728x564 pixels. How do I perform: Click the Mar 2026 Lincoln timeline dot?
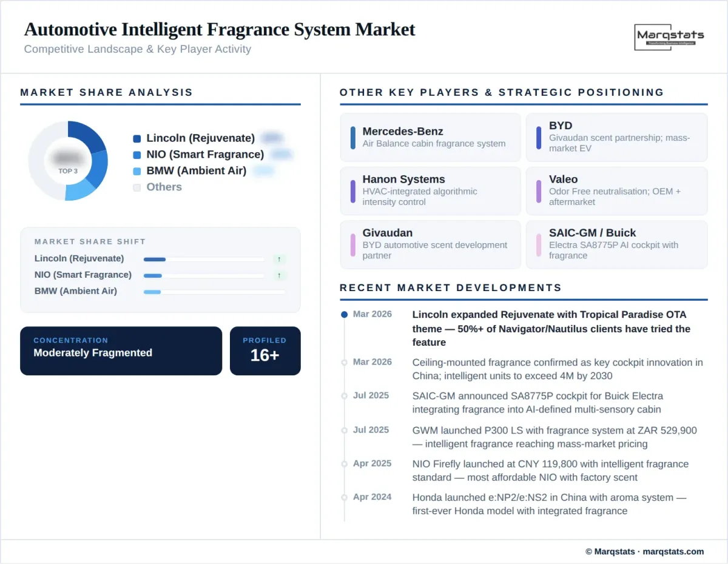(x=345, y=315)
